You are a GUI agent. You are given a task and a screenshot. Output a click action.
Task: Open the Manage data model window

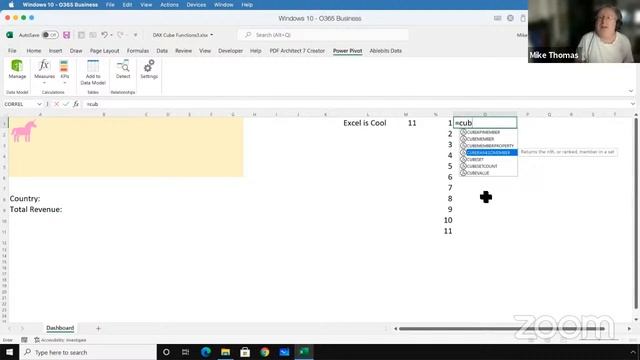[x=17, y=69]
